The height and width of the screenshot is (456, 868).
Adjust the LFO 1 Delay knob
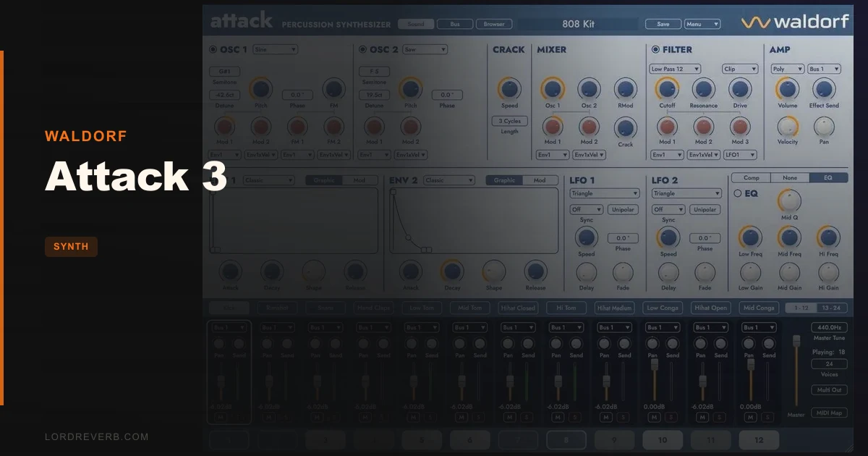tap(587, 272)
